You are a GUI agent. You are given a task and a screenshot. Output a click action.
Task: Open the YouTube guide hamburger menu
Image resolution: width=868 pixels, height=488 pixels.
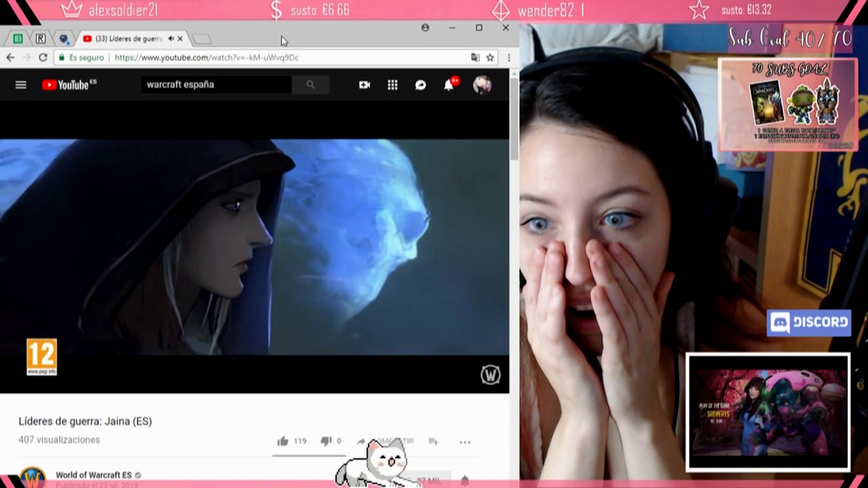click(x=21, y=85)
